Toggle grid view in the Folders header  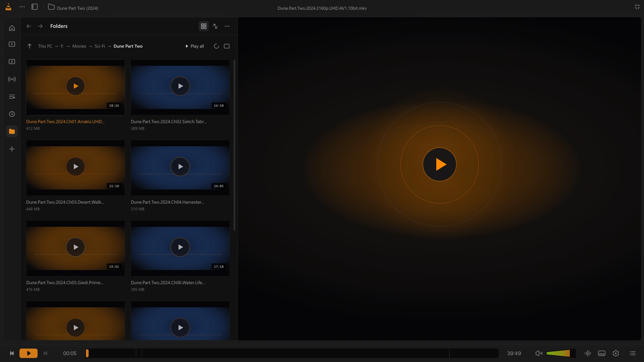tap(204, 26)
